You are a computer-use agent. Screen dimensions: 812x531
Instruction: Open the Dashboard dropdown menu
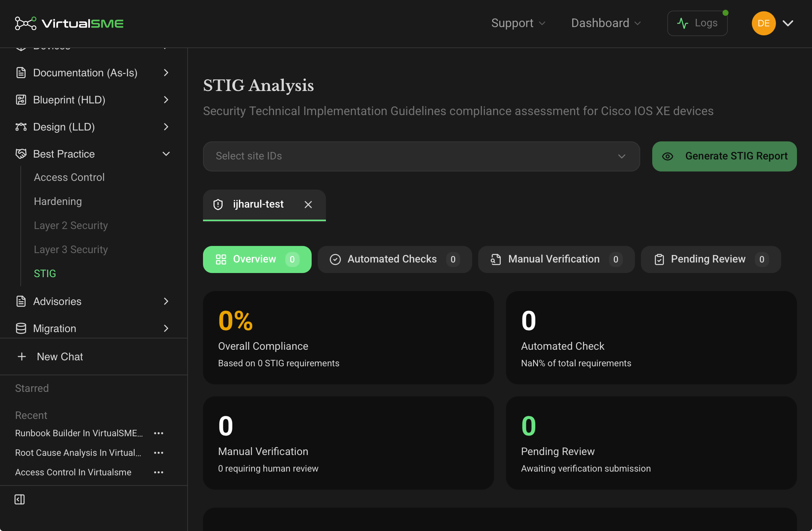606,23
